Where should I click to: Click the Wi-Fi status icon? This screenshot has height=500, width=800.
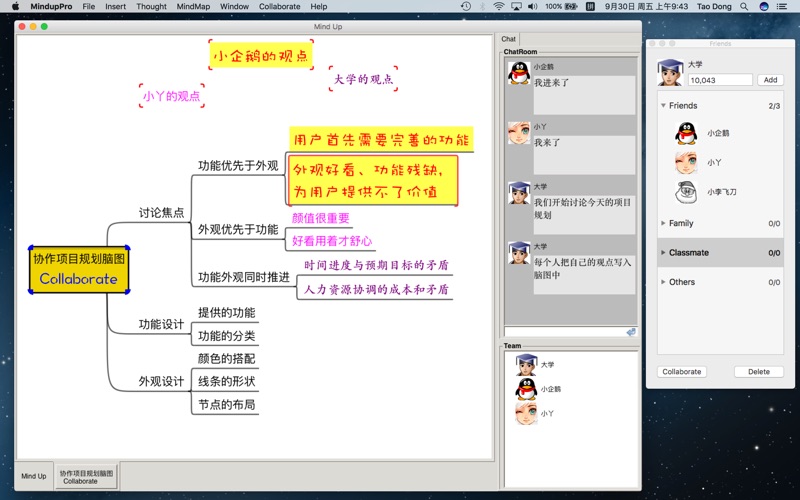(x=499, y=7)
